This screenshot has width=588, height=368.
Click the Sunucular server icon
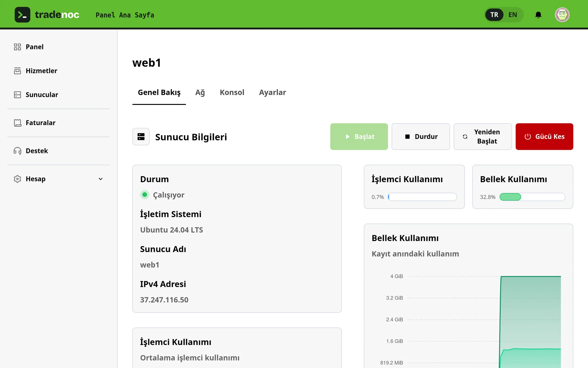click(17, 95)
